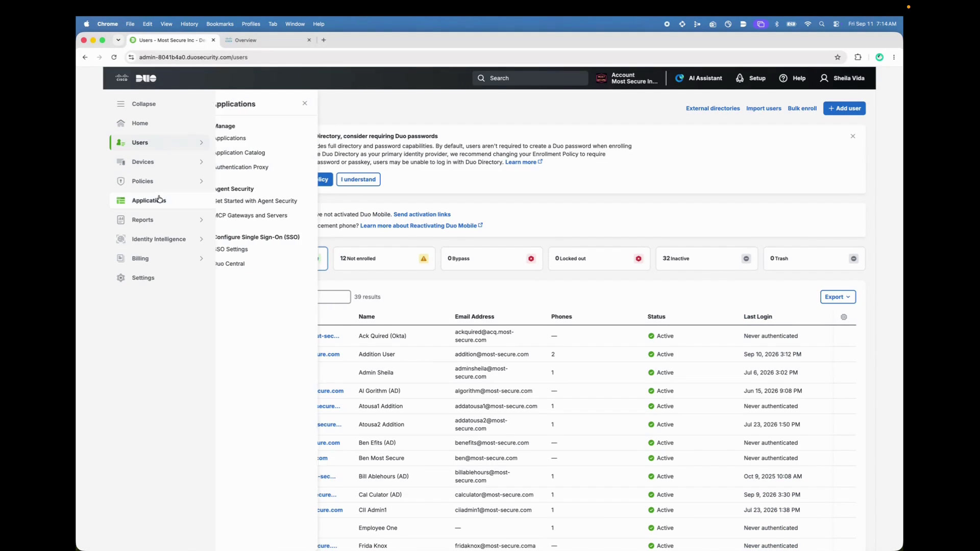Screen dimensions: 980x551
Task: Open Home via its house icon
Action: (120, 123)
